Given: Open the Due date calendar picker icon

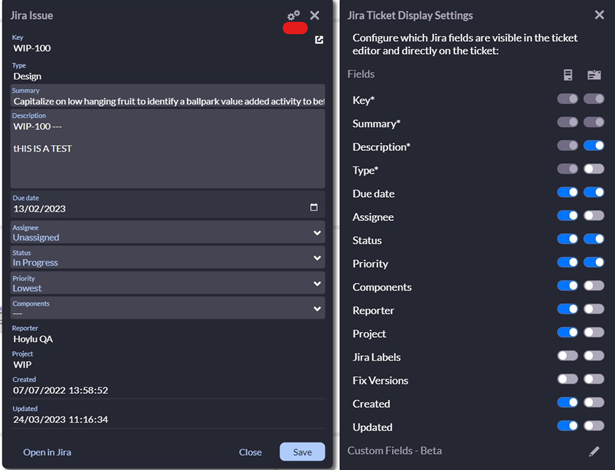Looking at the screenshot, I should (x=314, y=207).
